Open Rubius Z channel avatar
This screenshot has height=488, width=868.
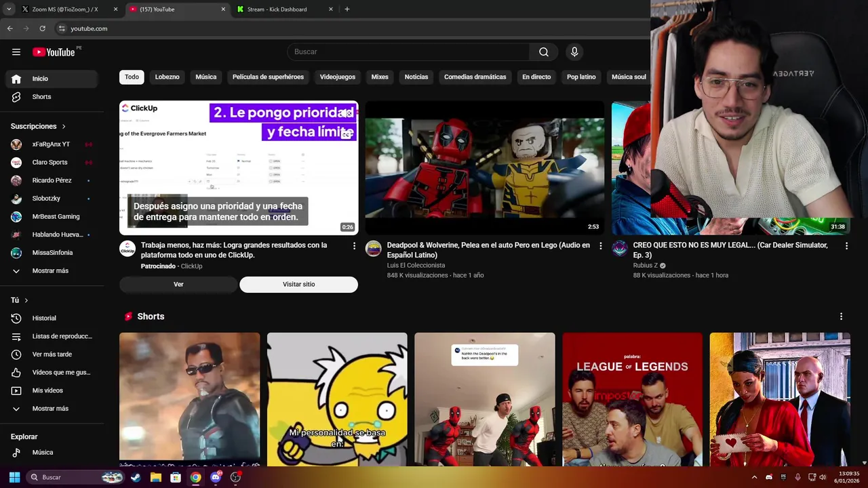pyautogui.click(x=620, y=249)
